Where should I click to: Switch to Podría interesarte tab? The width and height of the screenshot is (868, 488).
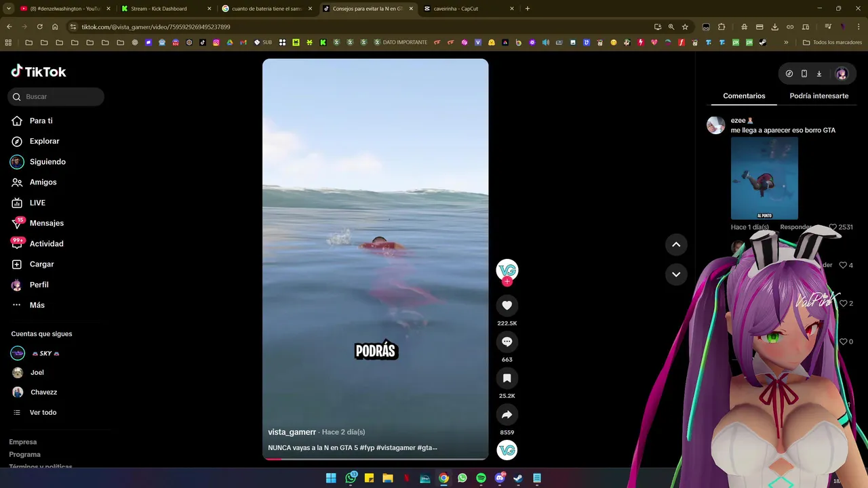[818, 96]
